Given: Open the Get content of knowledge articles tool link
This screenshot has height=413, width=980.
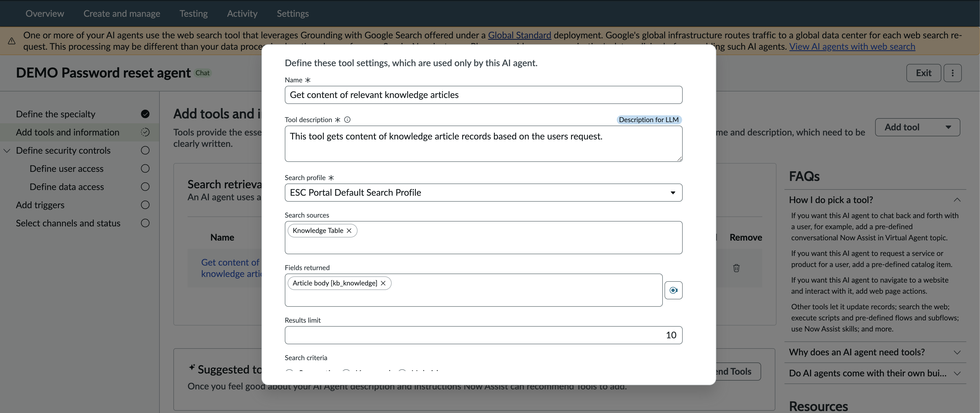Looking at the screenshot, I should pyautogui.click(x=231, y=268).
